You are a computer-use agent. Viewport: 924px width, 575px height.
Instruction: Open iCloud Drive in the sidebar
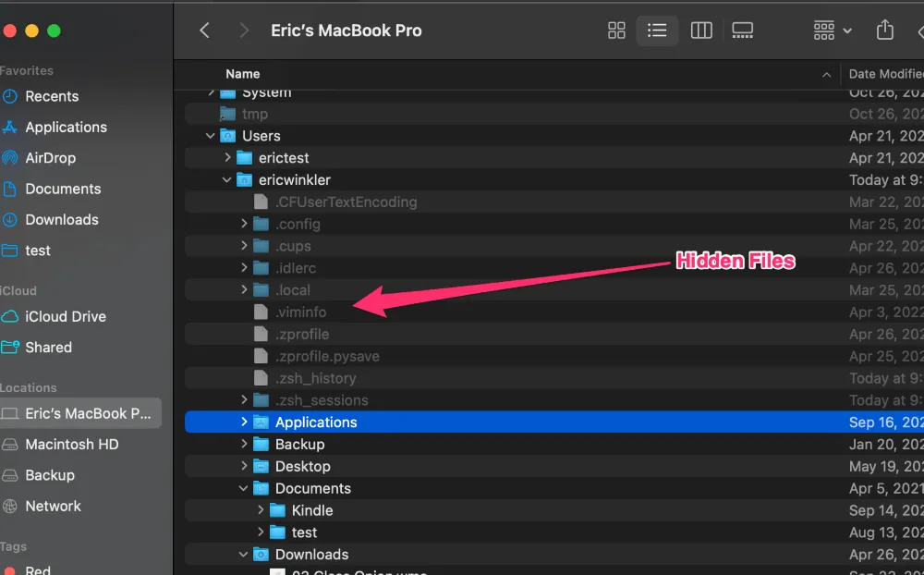click(65, 316)
